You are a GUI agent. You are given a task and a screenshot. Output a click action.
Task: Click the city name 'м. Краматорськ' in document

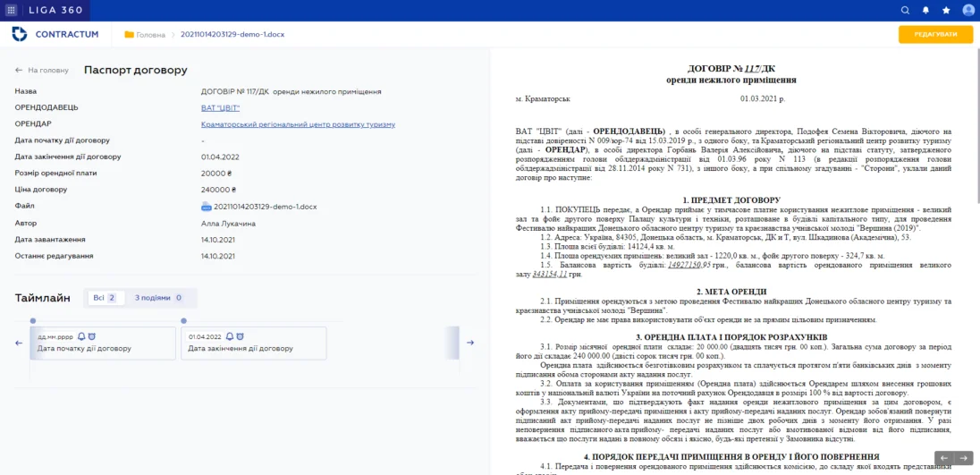click(x=543, y=98)
